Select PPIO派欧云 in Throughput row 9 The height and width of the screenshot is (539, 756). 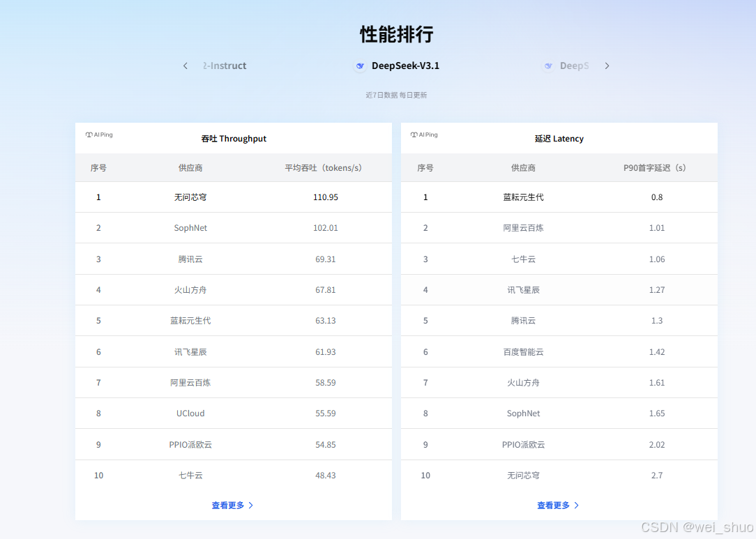[x=190, y=444]
